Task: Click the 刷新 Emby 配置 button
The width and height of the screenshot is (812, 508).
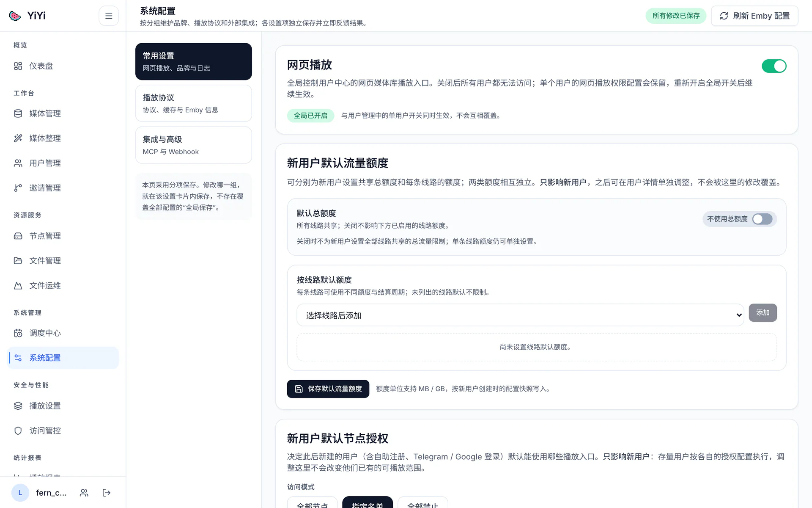Action: (754, 16)
